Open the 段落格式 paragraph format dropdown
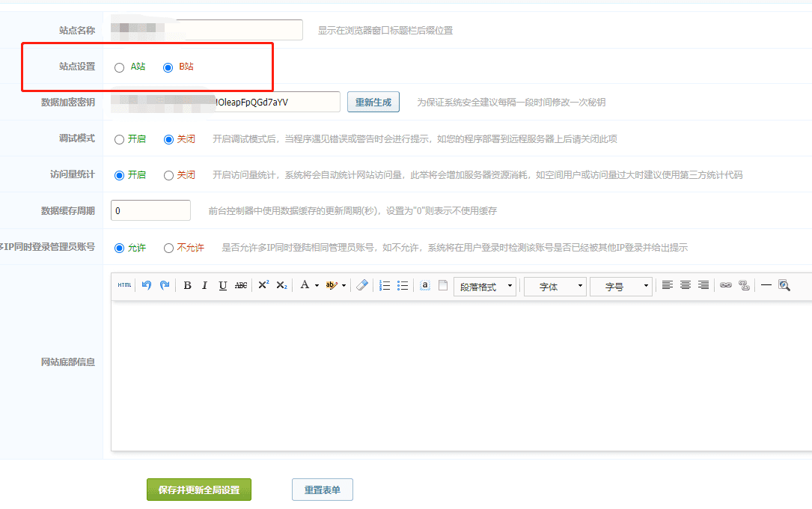This screenshot has width=812, height=509. tap(484, 287)
